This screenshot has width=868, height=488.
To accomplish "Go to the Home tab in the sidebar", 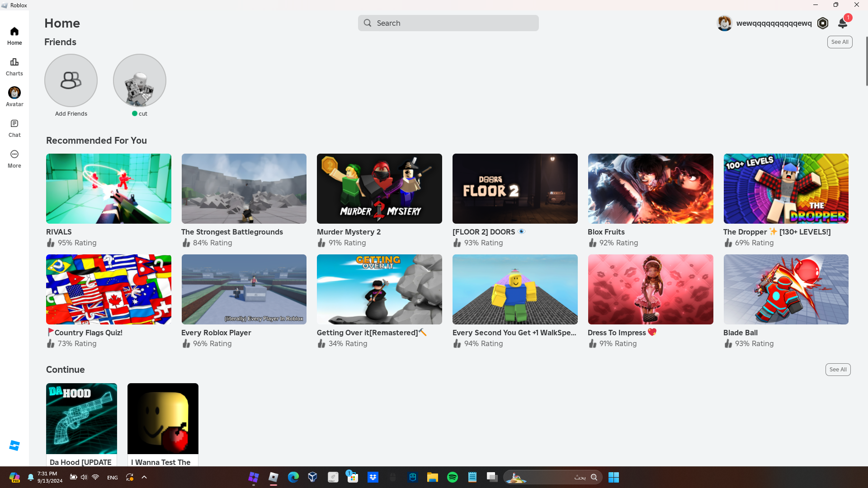I will pyautogui.click(x=14, y=36).
